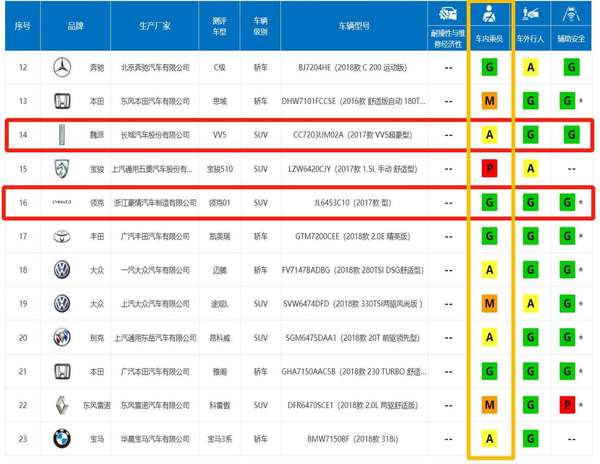Click vehicle model GTM7200CEE cell

click(352, 237)
